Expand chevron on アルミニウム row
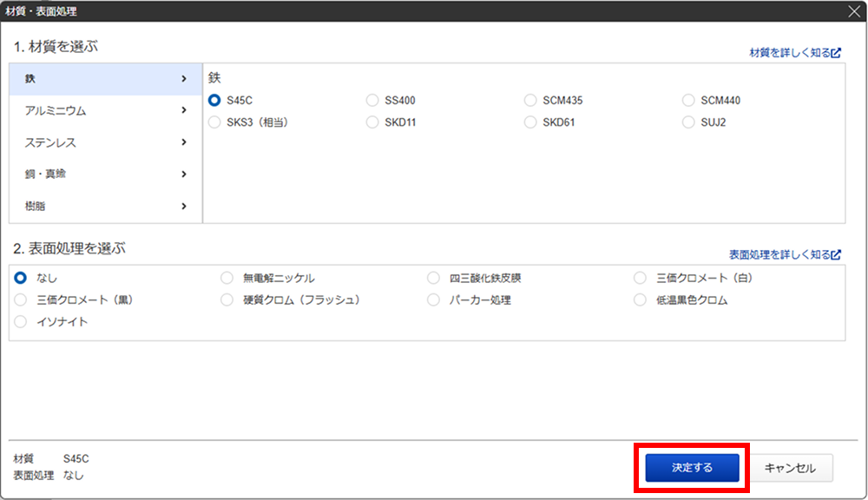This screenshot has width=868, height=500. point(184,111)
